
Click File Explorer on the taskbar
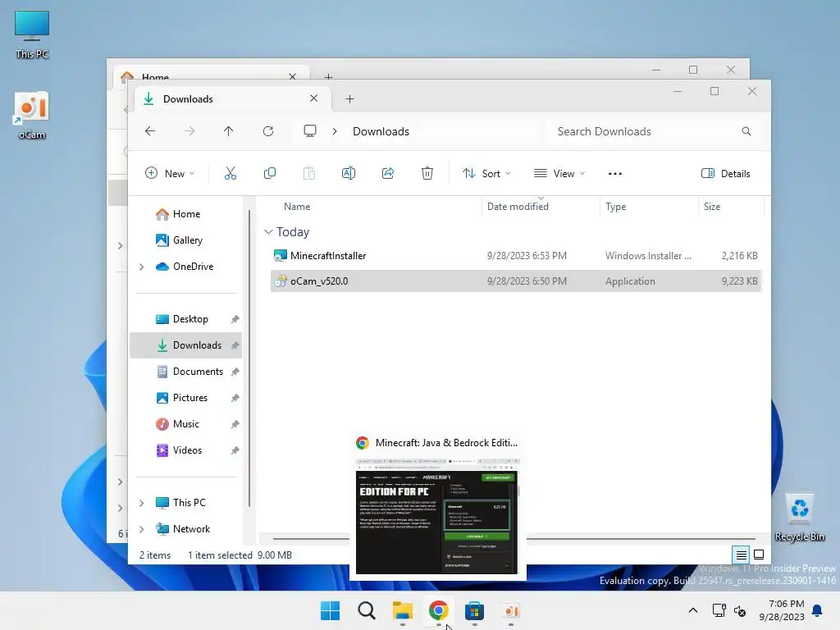(x=402, y=610)
